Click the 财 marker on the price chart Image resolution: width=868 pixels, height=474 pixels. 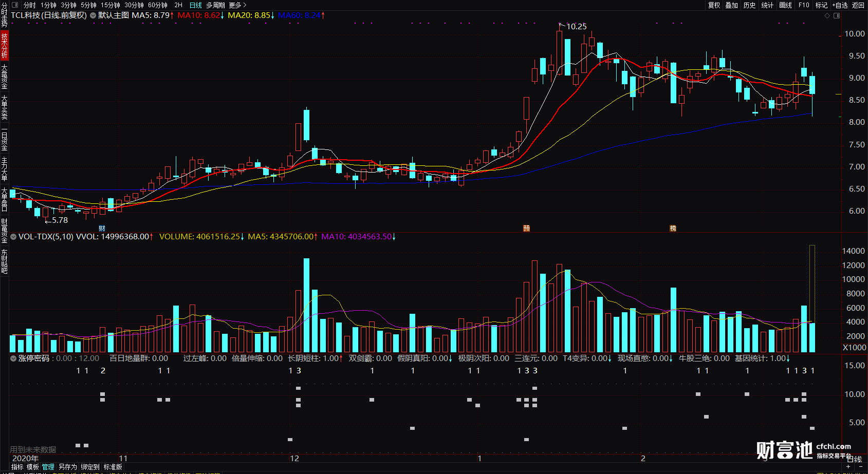pos(102,229)
